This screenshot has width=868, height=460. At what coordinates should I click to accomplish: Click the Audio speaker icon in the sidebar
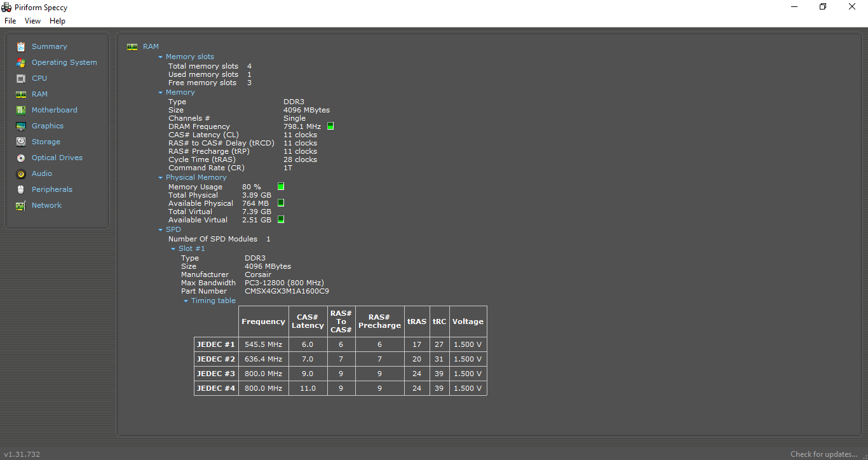(21, 173)
